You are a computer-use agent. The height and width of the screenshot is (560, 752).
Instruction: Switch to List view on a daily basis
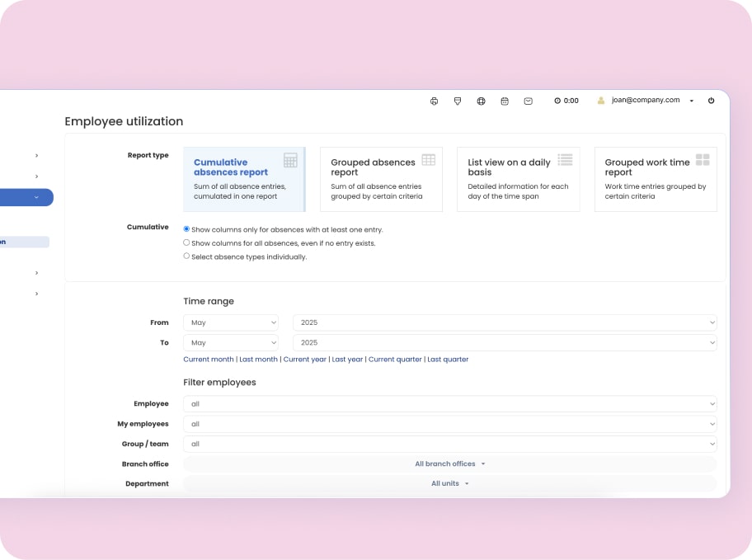point(518,179)
